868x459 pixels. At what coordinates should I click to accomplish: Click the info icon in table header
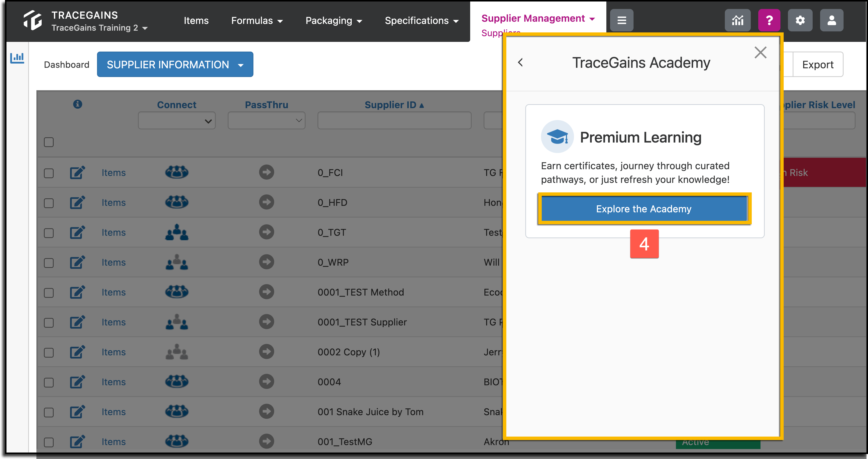click(x=78, y=104)
